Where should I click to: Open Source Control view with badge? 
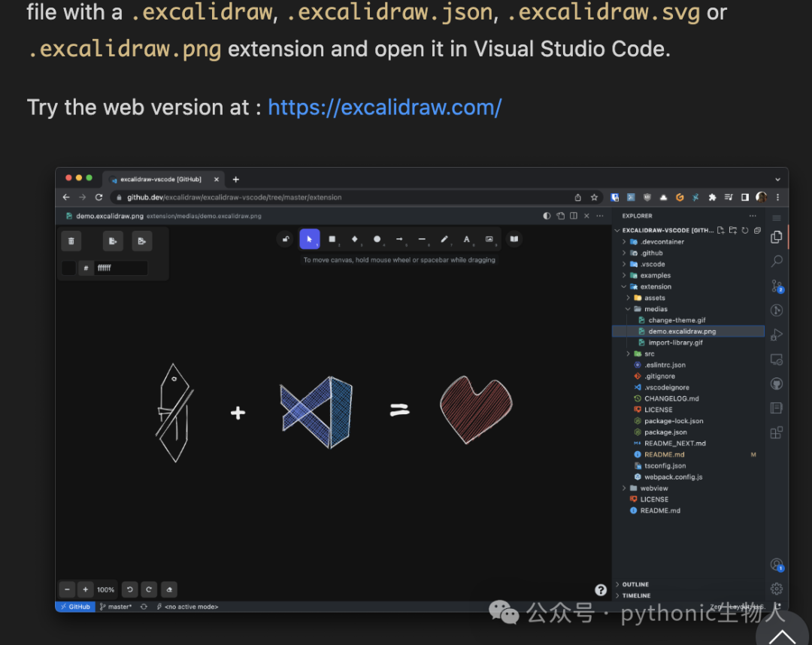[777, 286]
